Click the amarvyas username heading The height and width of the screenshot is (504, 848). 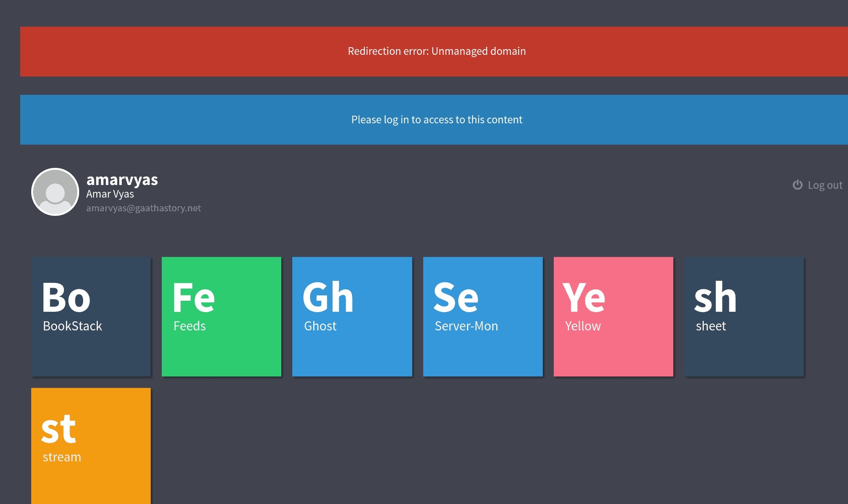coord(122,179)
